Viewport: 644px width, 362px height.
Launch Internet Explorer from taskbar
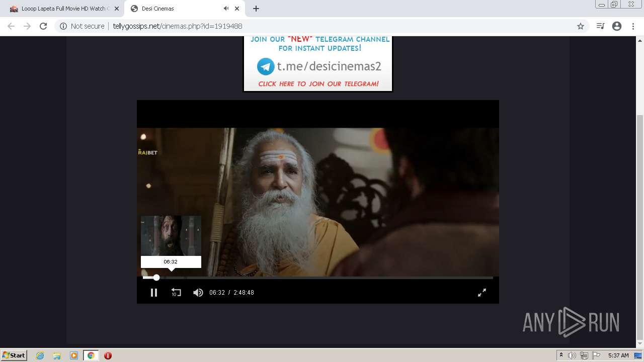point(40,355)
